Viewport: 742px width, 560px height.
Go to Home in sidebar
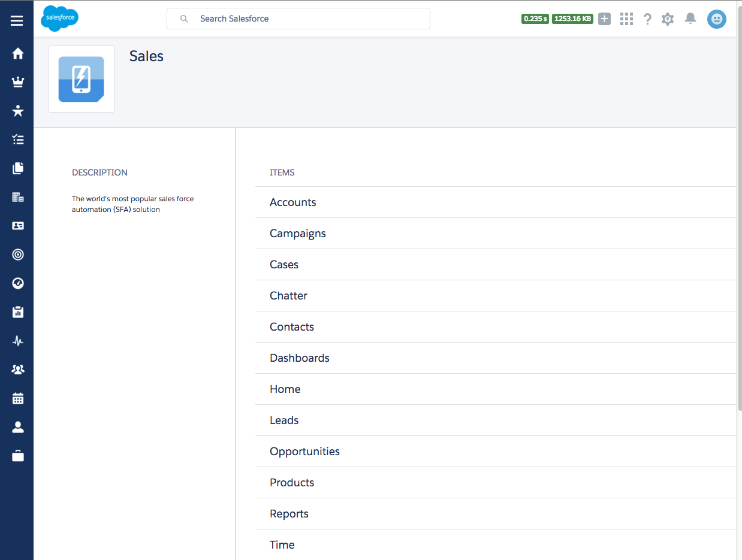18,53
